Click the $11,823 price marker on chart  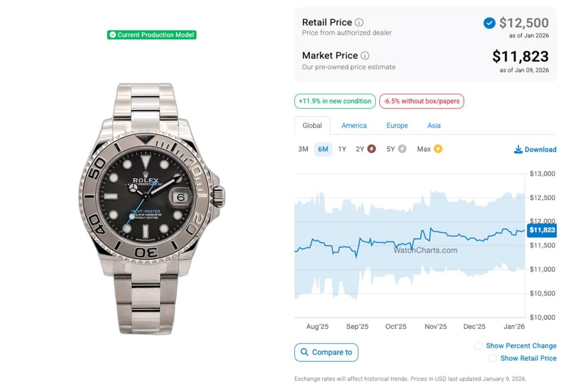(541, 230)
